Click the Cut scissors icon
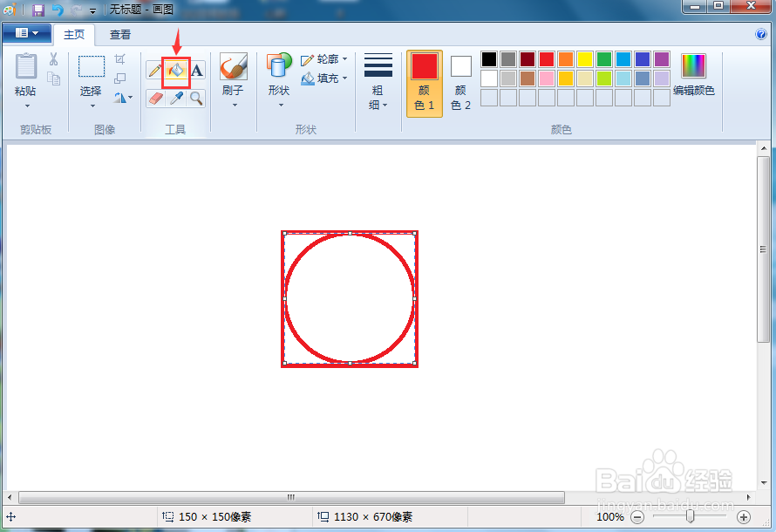 (x=53, y=59)
